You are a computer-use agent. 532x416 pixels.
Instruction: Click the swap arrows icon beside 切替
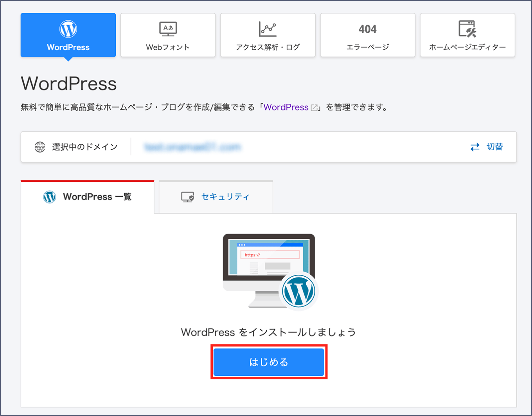point(475,147)
